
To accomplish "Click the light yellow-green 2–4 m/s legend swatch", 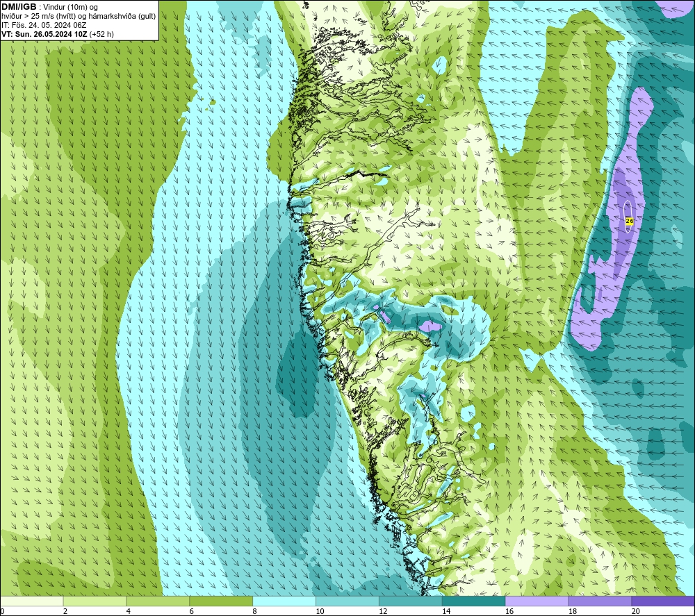I will (95, 601).
